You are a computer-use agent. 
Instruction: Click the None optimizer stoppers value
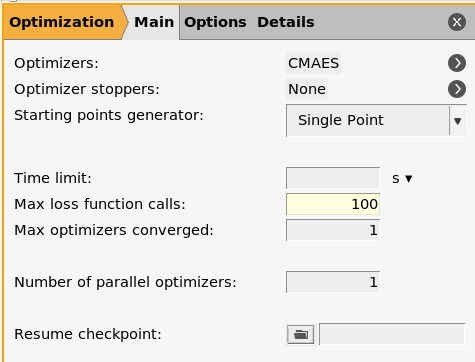click(307, 89)
